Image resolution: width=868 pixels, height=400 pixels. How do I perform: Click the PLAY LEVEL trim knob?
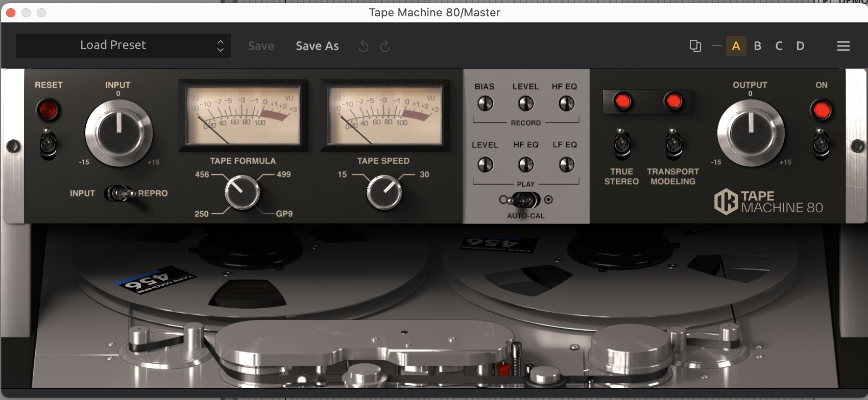click(485, 164)
